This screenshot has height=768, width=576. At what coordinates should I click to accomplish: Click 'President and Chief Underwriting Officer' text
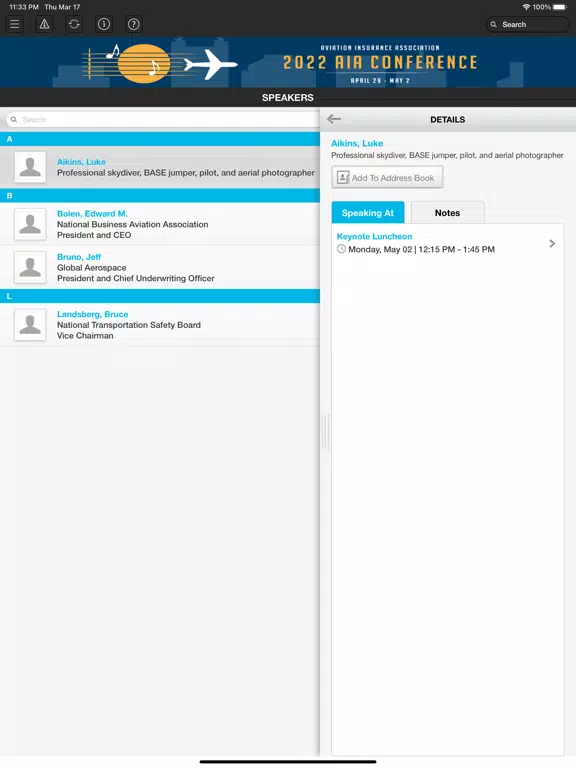[136, 278]
